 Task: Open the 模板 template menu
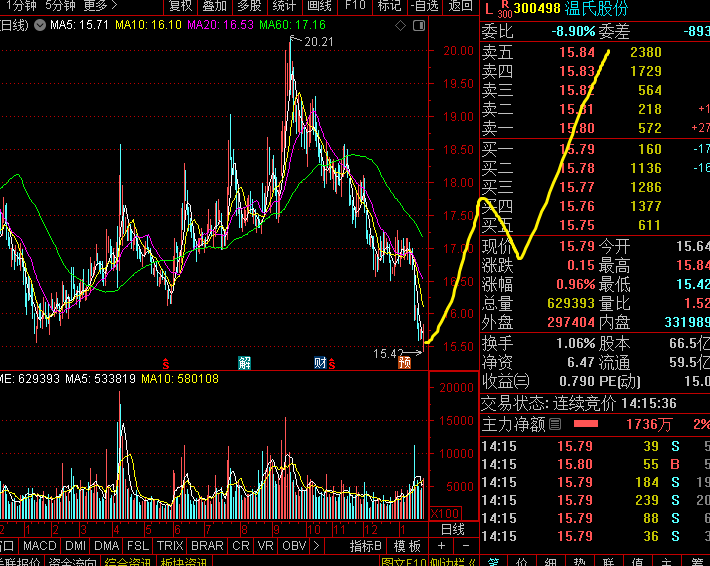point(407,546)
